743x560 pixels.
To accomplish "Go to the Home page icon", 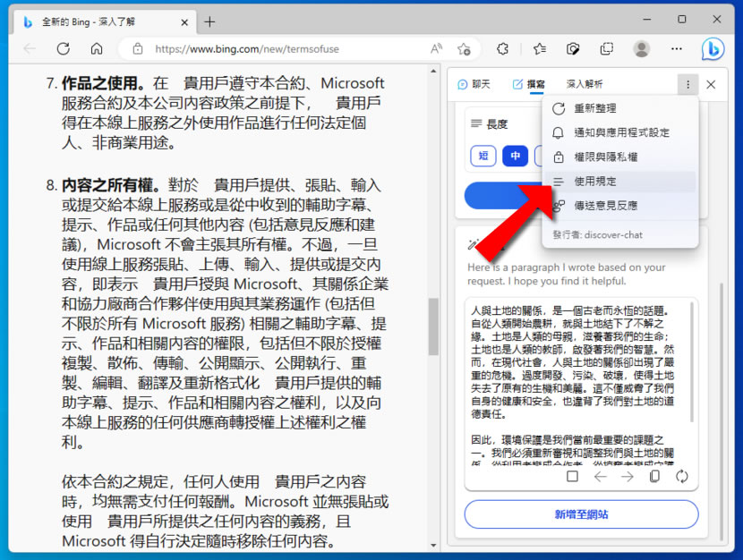I will (97, 49).
